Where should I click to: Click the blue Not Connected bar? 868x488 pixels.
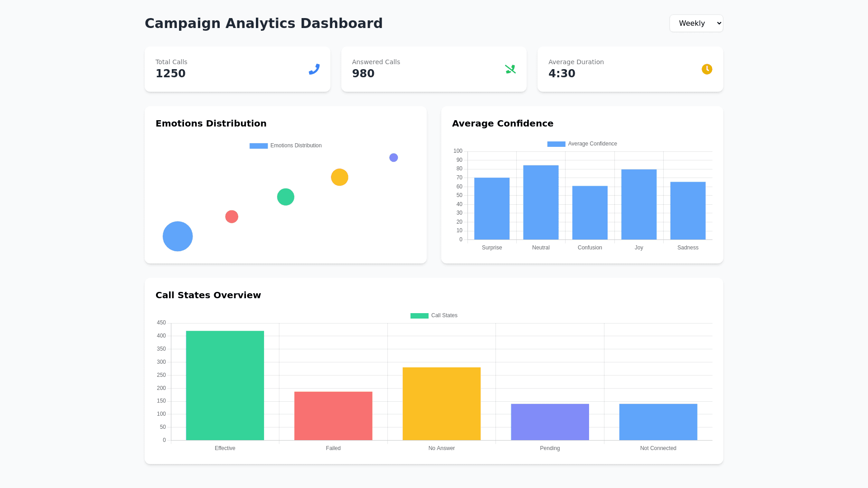(x=658, y=422)
